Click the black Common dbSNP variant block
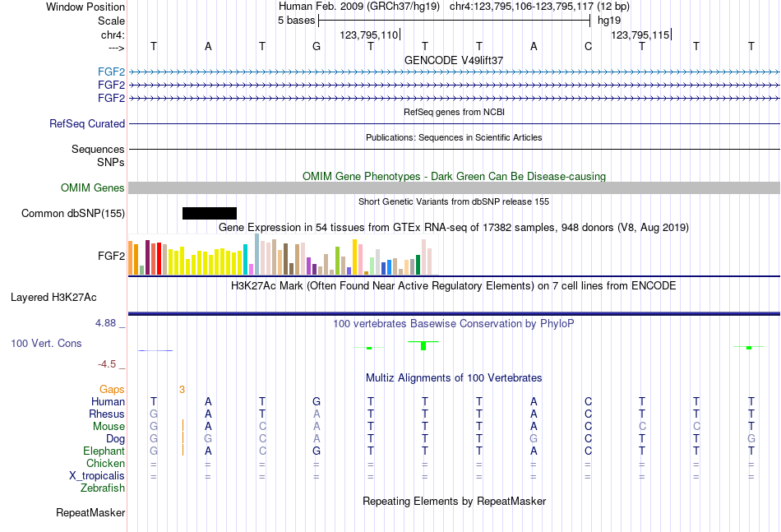 209,213
